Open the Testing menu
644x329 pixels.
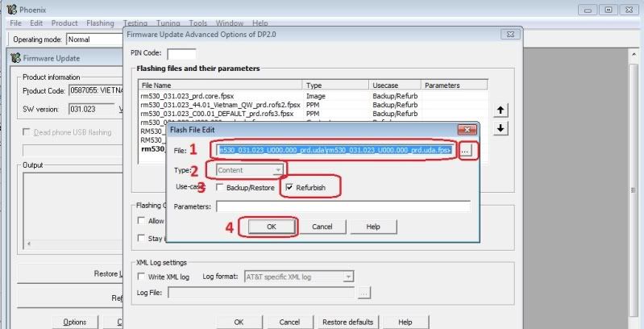coord(135,23)
